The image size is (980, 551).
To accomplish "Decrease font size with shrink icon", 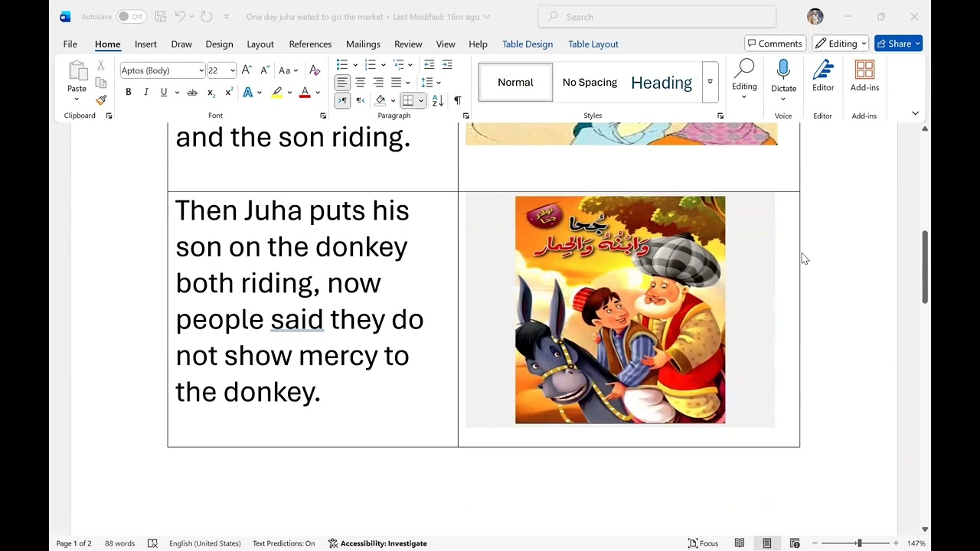I will [265, 70].
